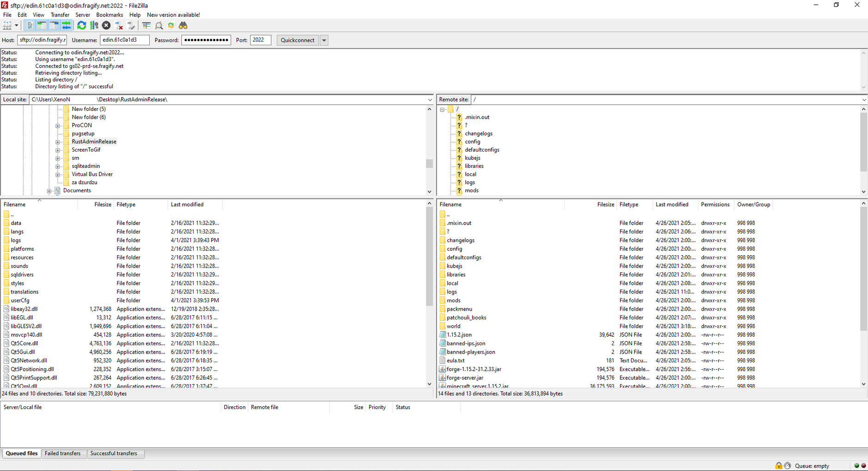Cancel the current operation
Screen dimensions: 868x471
[x=106, y=25]
